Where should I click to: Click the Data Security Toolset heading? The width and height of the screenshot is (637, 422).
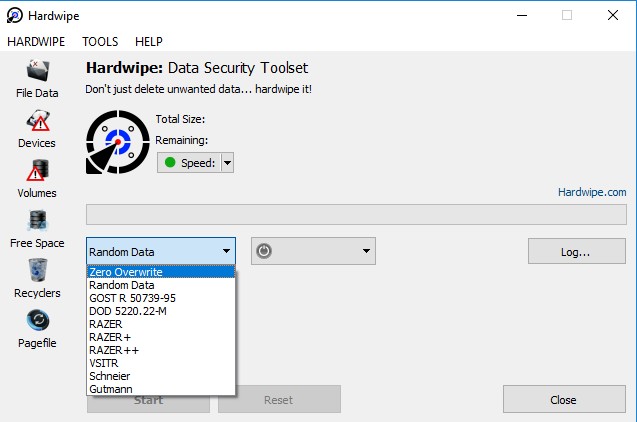pyautogui.click(x=238, y=68)
